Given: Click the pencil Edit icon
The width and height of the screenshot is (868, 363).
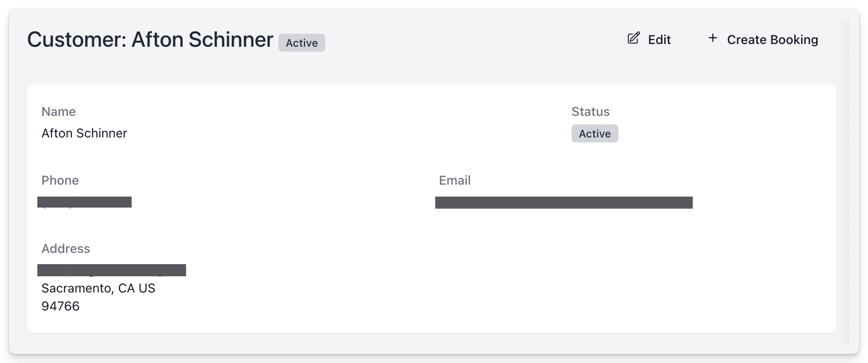Looking at the screenshot, I should pyautogui.click(x=633, y=39).
